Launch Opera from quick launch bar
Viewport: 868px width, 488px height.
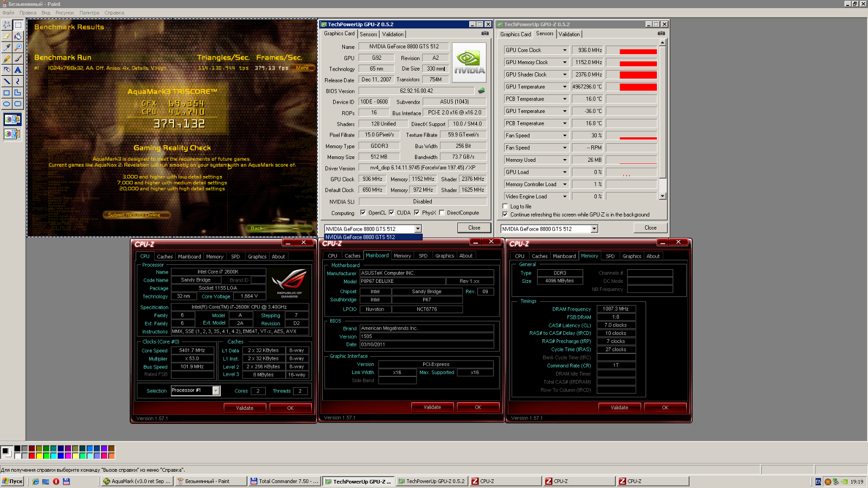coord(56,481)
